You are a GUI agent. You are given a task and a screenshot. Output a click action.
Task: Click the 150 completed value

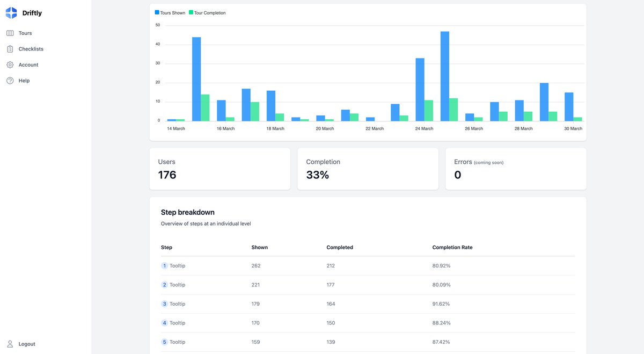click(331, 323)
